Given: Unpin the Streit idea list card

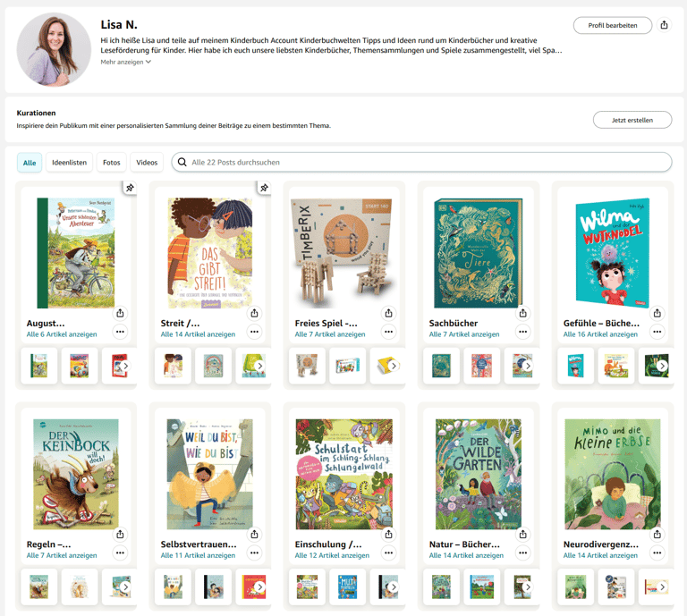Looking at the screenshot, I should coord(264,188).
